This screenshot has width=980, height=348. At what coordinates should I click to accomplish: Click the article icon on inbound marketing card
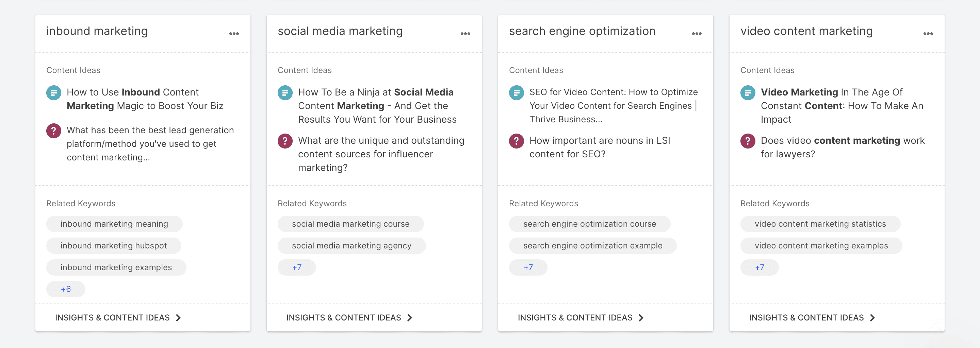(53, 92)
